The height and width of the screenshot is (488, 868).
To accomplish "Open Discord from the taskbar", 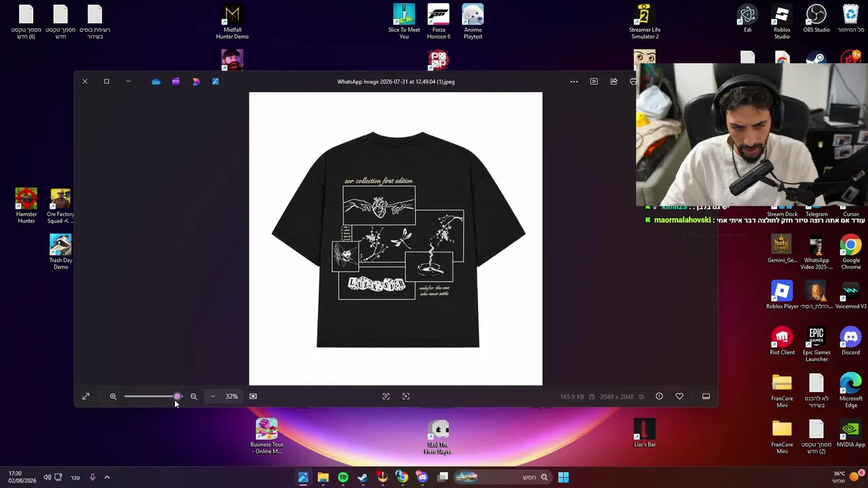I will [x=422, y=477].
